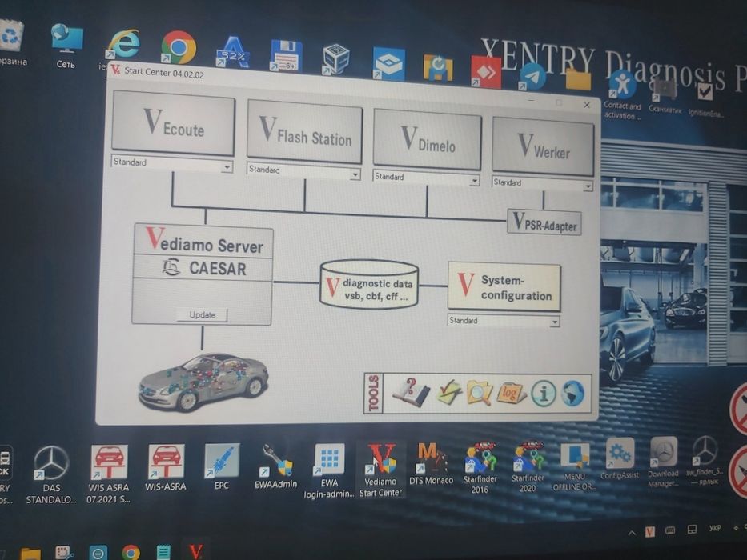Open the DTS Monaco desktop shortcut
This screenshot has width=747, height=560.
[x=431, y=464]
